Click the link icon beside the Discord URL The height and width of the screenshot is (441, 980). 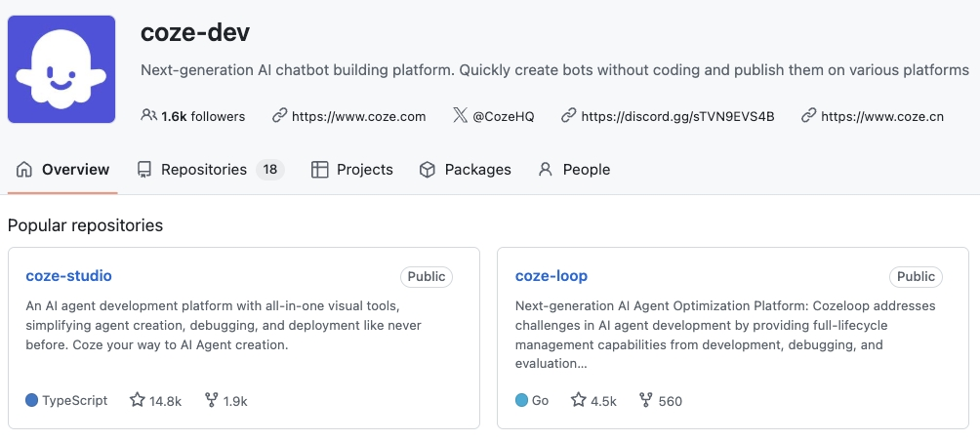point(569,115)
